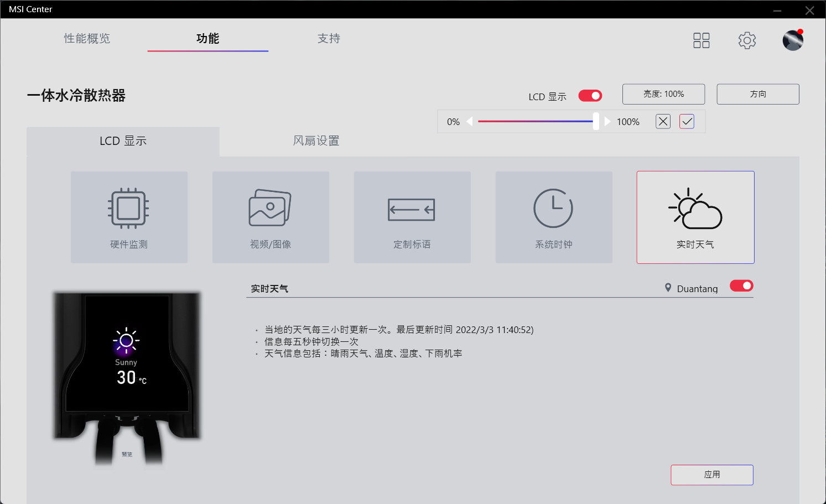Click the right arrow to increase brightness
Viewport: 826px width, 504px height.
tap(607, 121)
